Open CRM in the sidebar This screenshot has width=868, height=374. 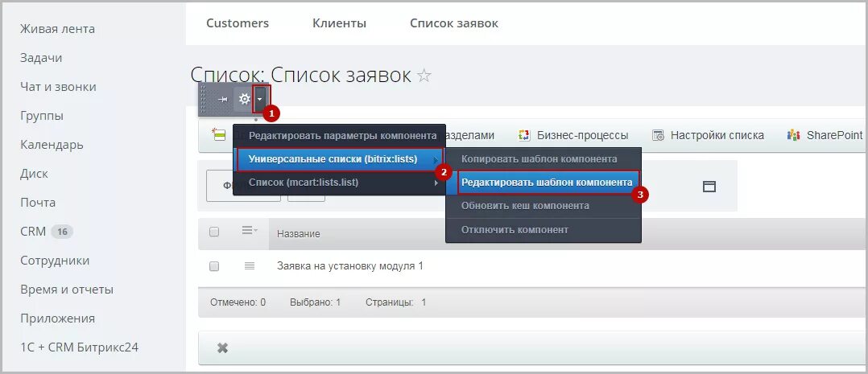coord(33,232)
